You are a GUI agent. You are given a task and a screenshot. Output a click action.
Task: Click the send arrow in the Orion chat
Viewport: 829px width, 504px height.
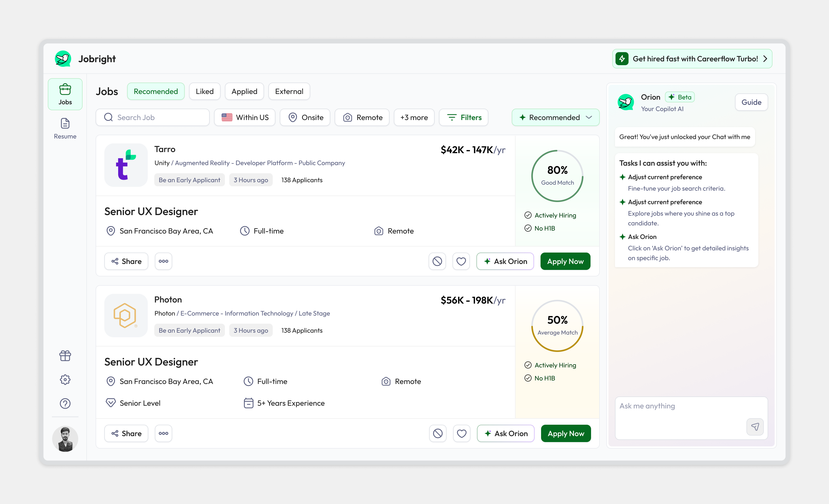755,427
